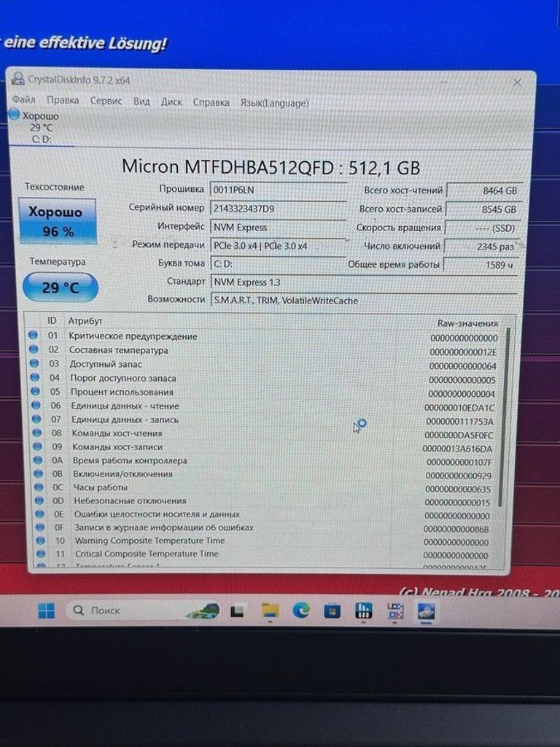Click status dot for Единицы данных - запись row
The width and height of the screenshot is (560, 747).
point(36,419)
